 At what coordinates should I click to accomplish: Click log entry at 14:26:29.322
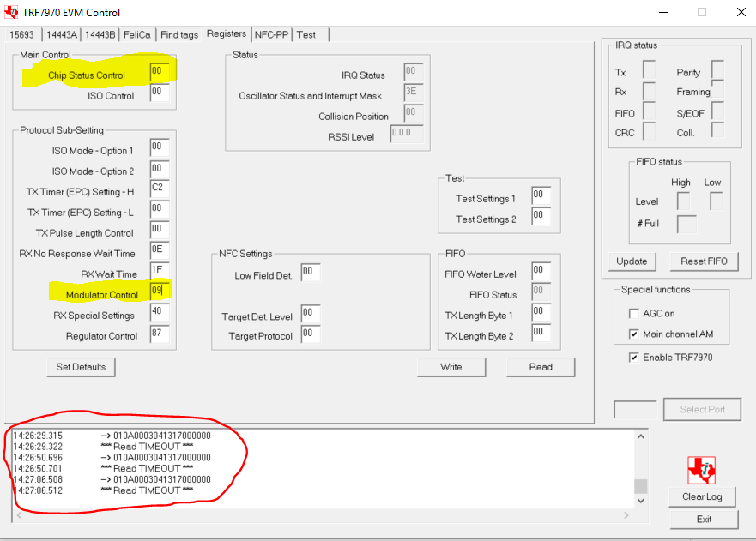103,447
